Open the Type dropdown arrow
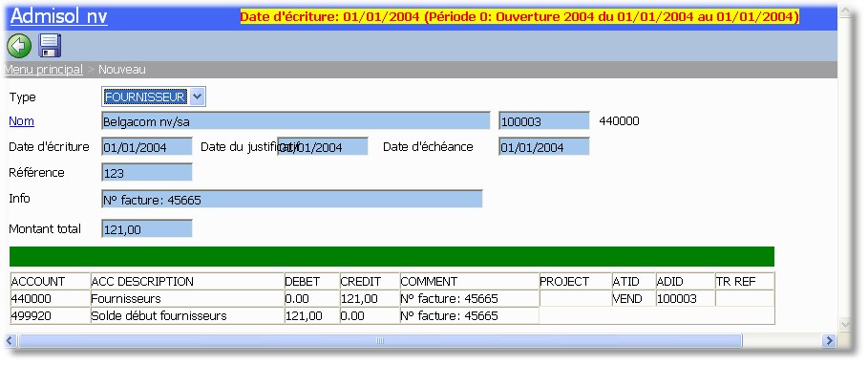The width and height of the screenshot is (868, 365). pos(198,97)
